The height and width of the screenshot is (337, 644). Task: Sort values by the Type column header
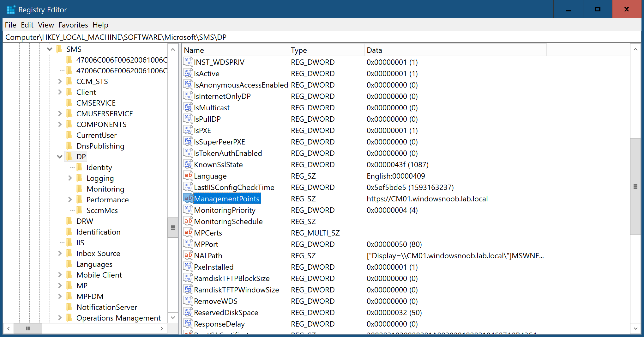point(327,50)
